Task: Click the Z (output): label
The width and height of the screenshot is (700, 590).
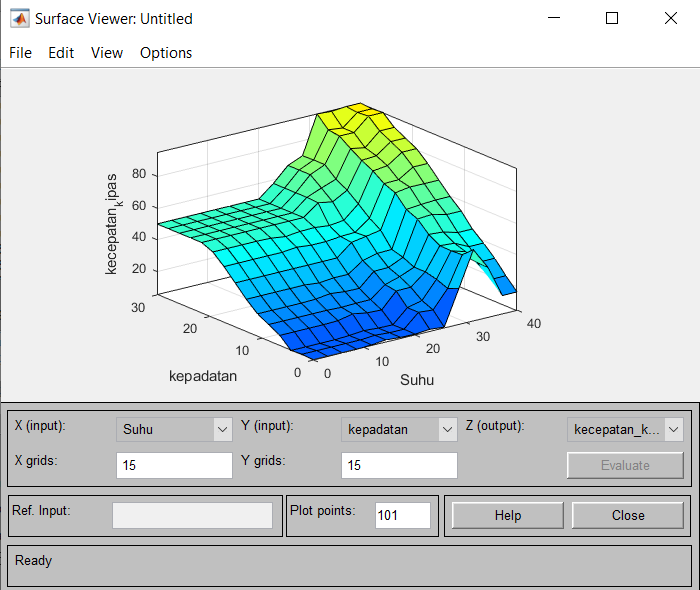Action: (495, 425)
